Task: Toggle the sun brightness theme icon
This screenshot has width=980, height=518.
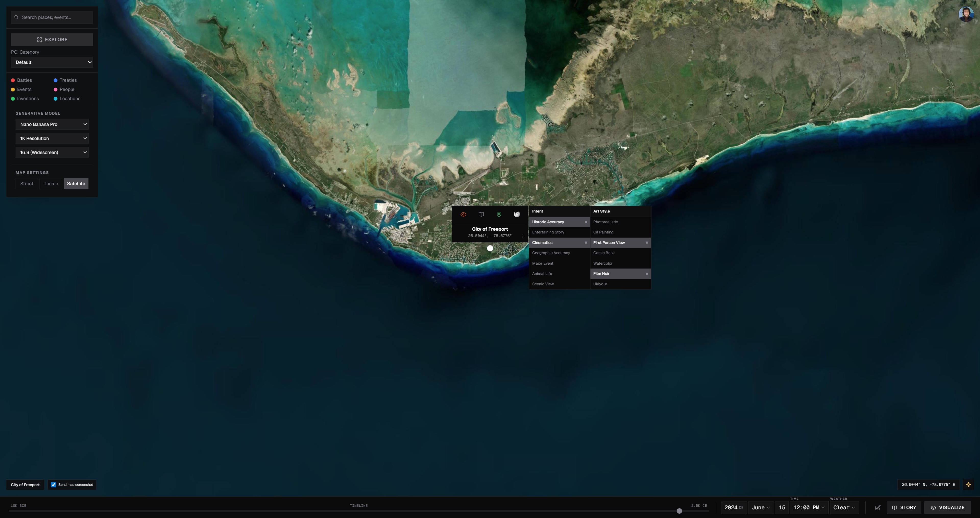Action: coord(968,485)
